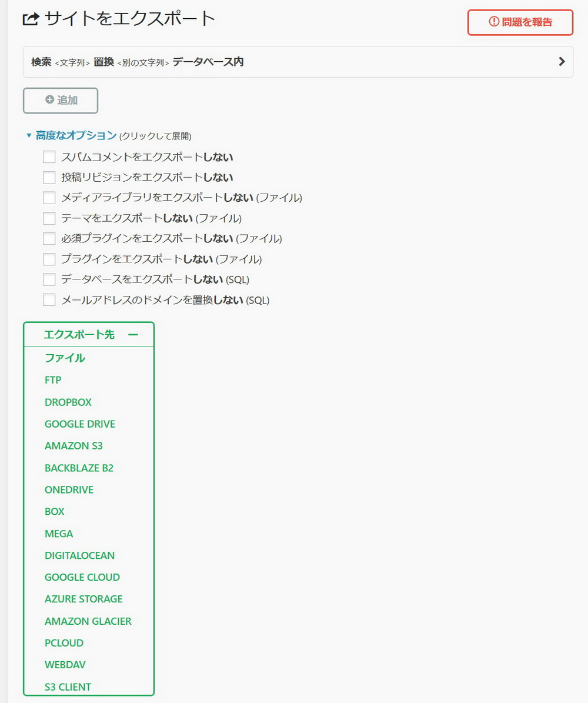
Task: Collapse the エクスポート先 dropdown with minus icon
Action: (133, 335)
